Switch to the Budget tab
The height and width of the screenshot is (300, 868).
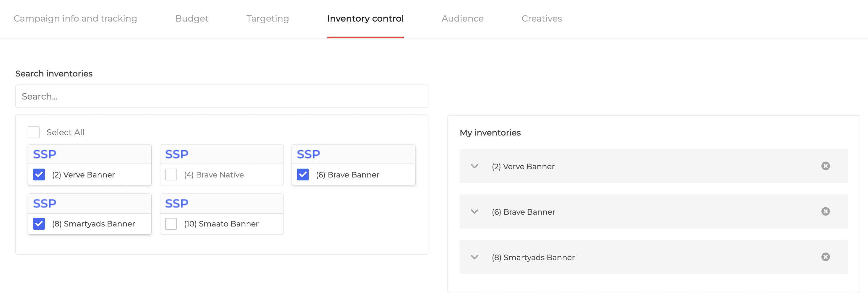192,19
